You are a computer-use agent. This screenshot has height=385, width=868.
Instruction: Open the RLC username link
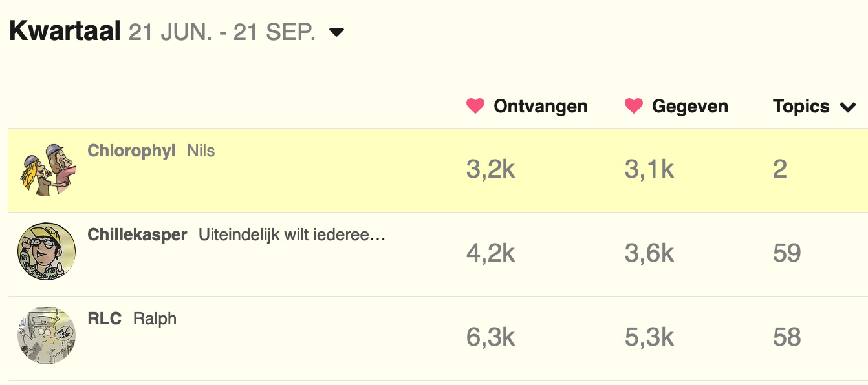point(105,318)
